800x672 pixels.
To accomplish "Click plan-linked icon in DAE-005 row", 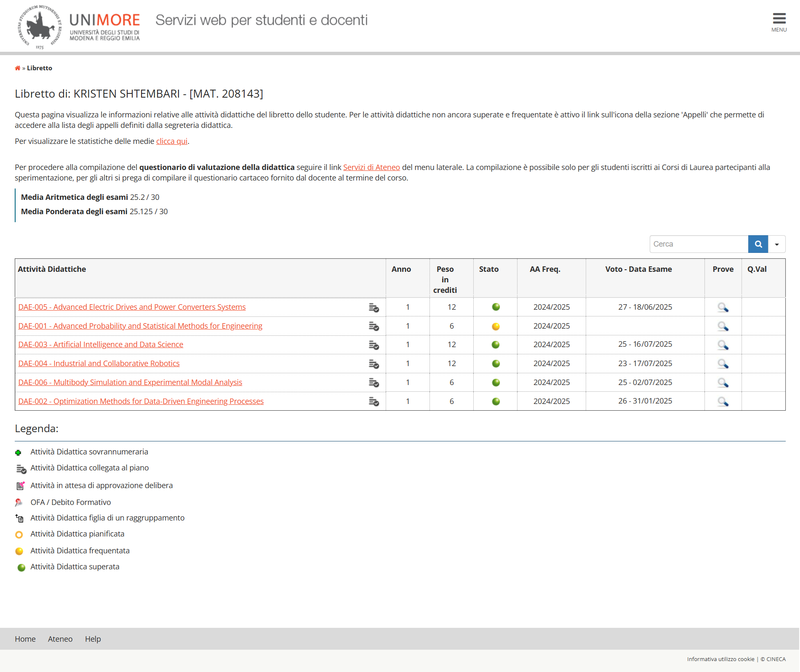I will click(374, 308).
